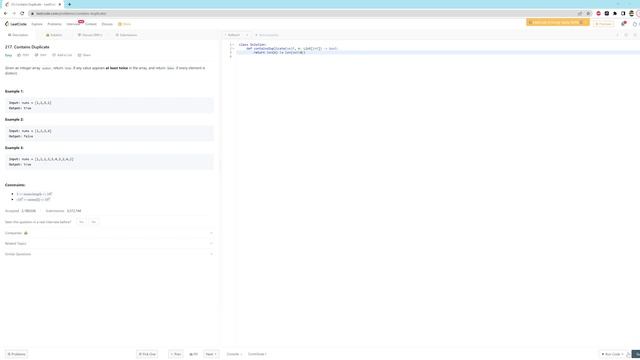Open the Python3 language dropdown
The height and width of the screenshot is (360, 640).
pyautogui.click(x=238, y=35)
